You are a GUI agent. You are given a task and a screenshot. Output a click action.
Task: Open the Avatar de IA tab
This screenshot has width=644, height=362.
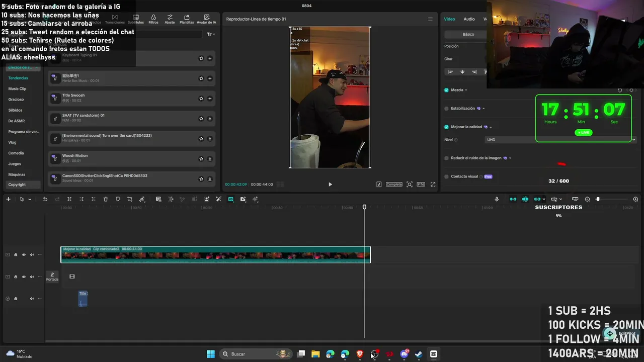tap(206, 19)
